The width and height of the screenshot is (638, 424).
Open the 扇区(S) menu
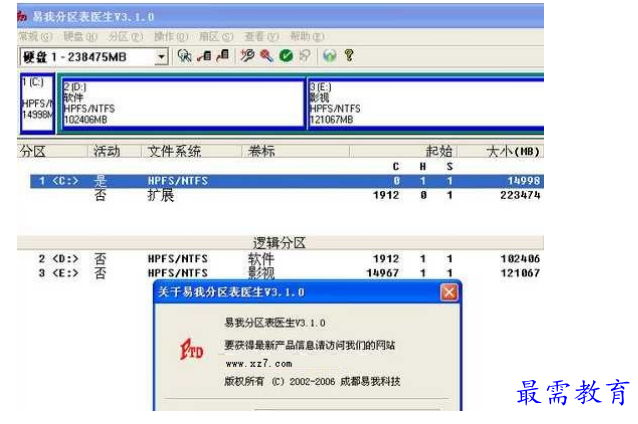(x=216, y=37)
